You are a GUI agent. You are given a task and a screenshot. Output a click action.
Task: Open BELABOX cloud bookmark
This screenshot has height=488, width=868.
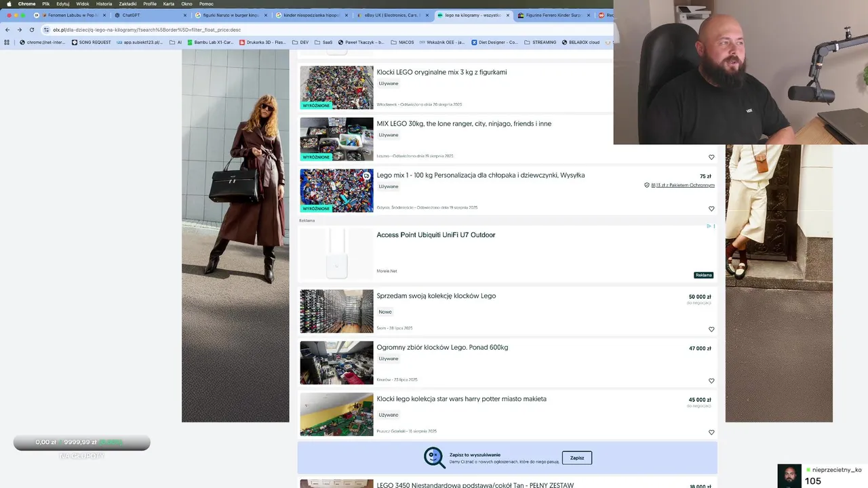[x=580, y=42]
